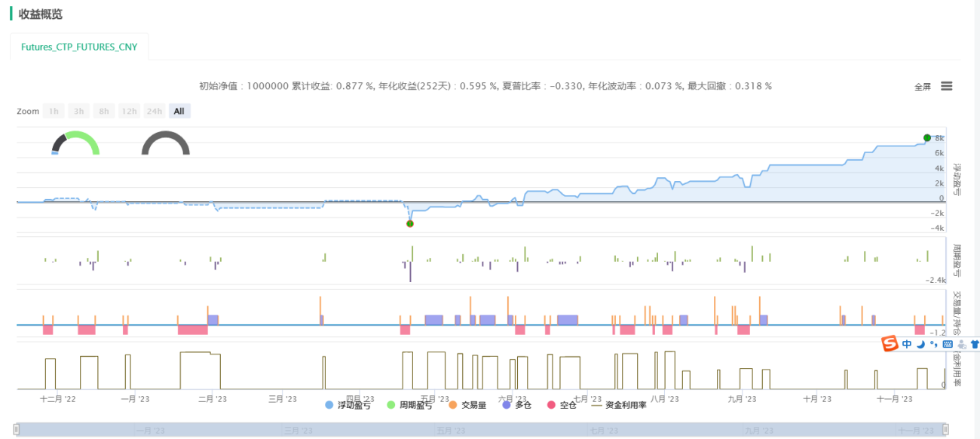Click the 周期盈亏 y-axis title

957,260
